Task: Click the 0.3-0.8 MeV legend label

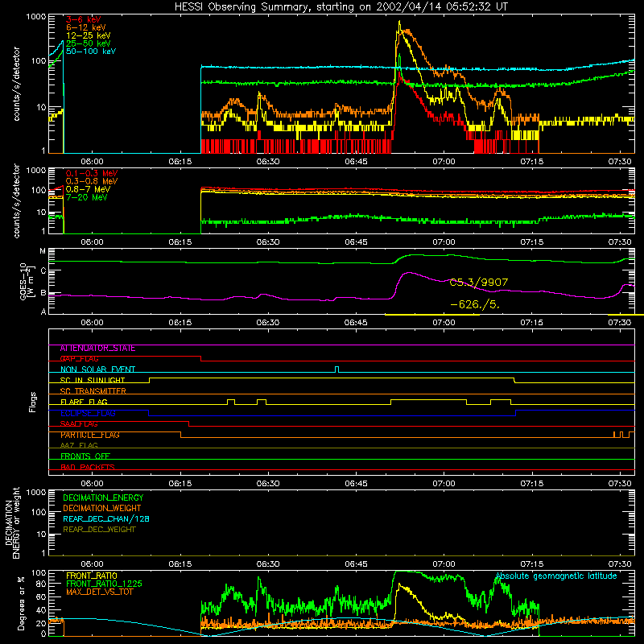Action: [92, 181]
